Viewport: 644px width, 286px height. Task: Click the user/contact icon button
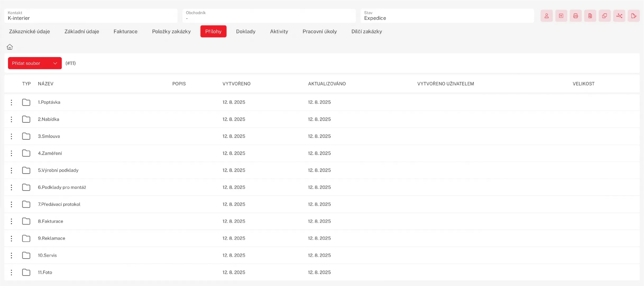[546, 16]
